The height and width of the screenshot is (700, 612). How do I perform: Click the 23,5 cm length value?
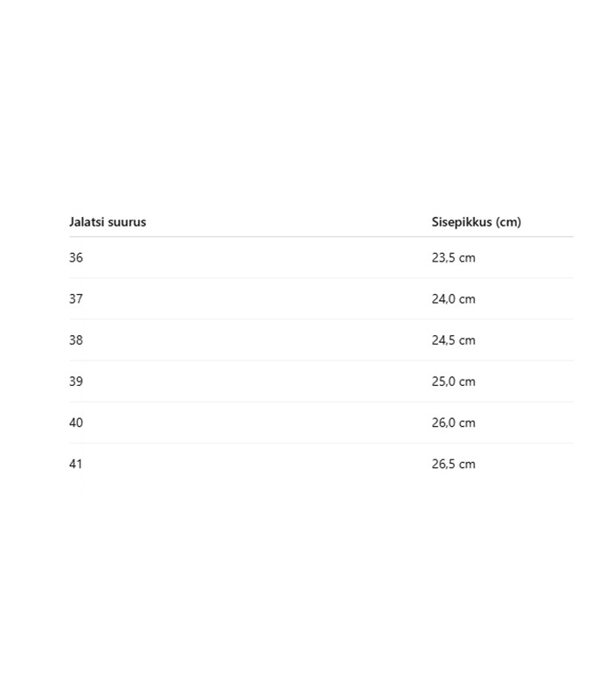click(453, 258)
